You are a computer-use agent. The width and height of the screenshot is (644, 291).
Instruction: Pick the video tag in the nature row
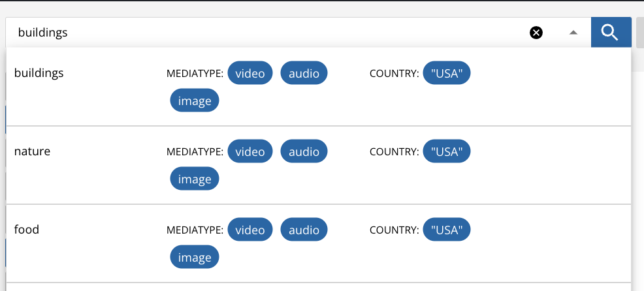250,152
